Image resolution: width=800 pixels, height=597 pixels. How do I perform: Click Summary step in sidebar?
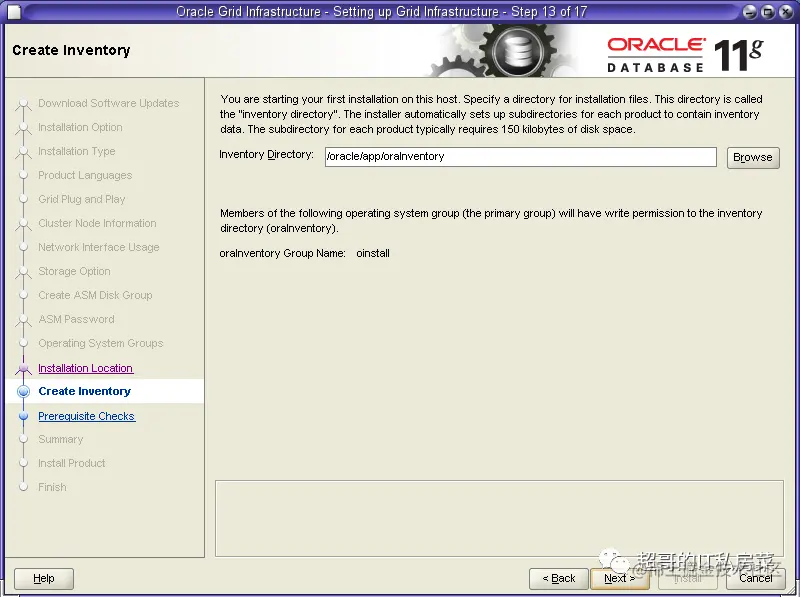coord(60,439)
